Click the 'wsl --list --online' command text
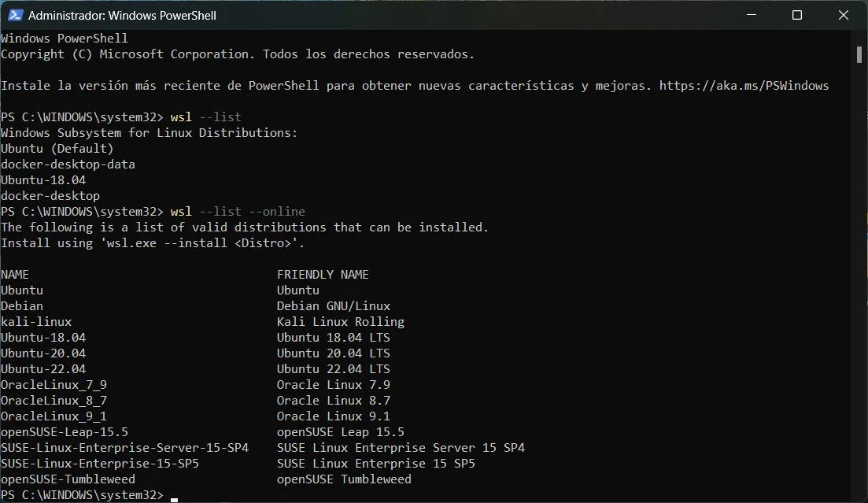Image resolution: width=868 pixels, height=503 pixels. coord(238,212)
